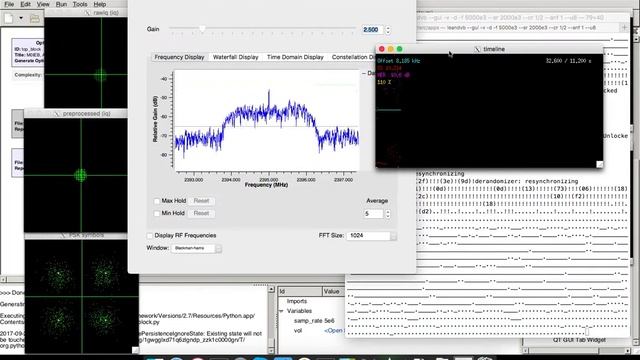Viewport: 640px width, 360px height.
Task: Click the Gain spinbox up arrow
Action: click(388, 27)
